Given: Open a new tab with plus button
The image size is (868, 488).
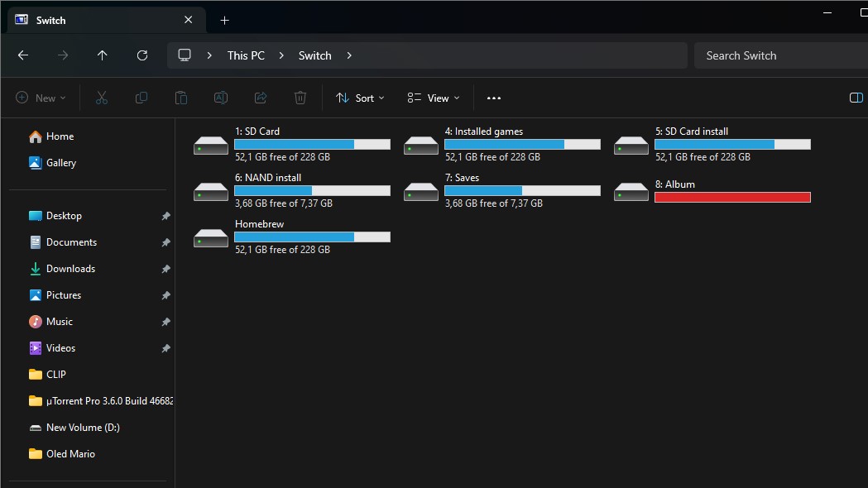Looking at the screenshot, I should click(224, 21).
